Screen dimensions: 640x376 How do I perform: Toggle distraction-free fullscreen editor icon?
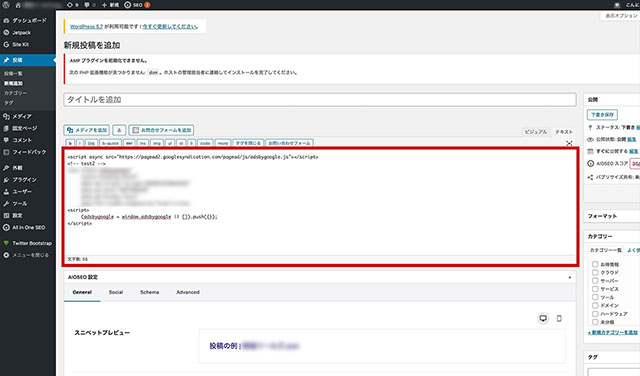click(x=569, y=143)
